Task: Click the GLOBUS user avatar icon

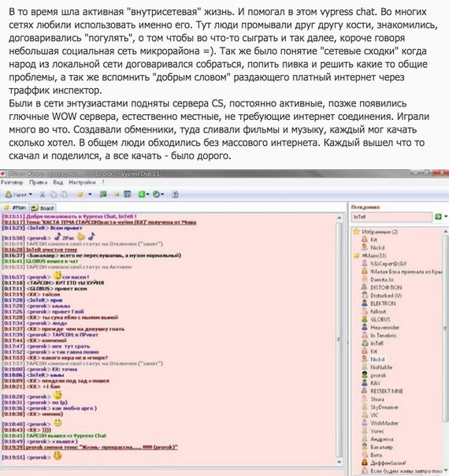Action: tap(365, 319)
